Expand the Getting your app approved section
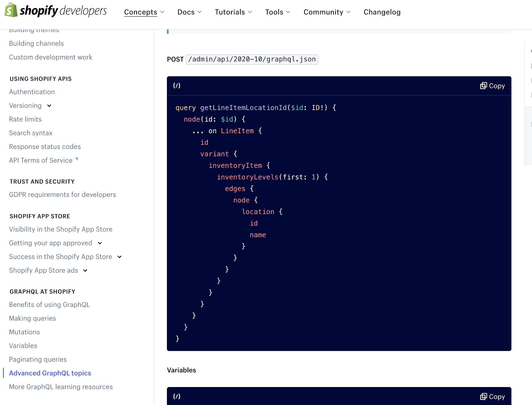This screenshot has height=405, width=532. point(100,243)
